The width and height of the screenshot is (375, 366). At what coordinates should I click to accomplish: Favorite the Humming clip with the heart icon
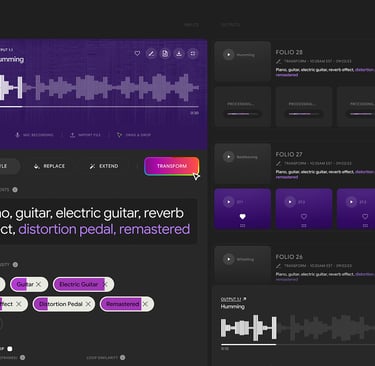[x=137, y=53]
